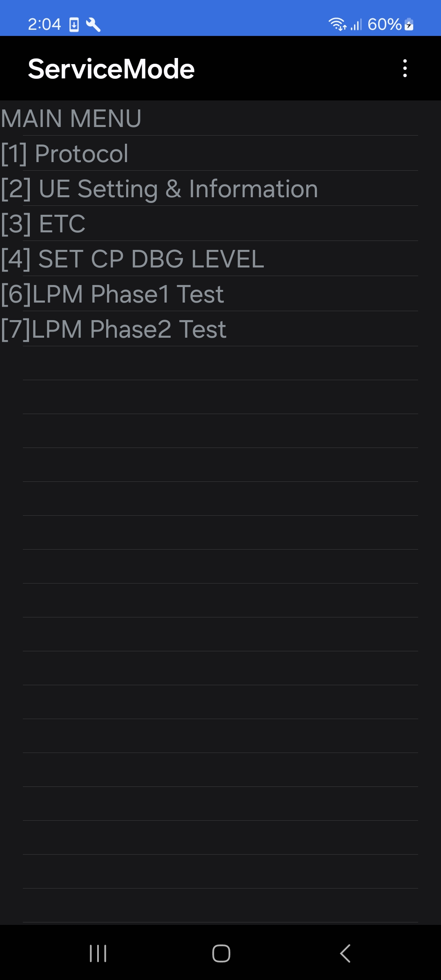The height and width of the screenshot is (980, 441).
Task: Tap the cellular signal bars icon
Action: [x=356, y=24]
